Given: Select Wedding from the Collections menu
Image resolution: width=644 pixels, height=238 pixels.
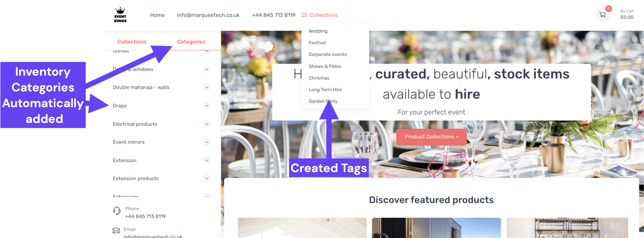Looking at the screenshot, I should tap(318, 31).
